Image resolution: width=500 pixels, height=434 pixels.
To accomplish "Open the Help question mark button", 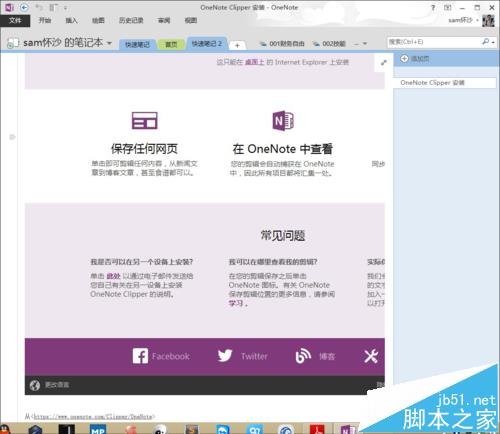I will (433, 7).
